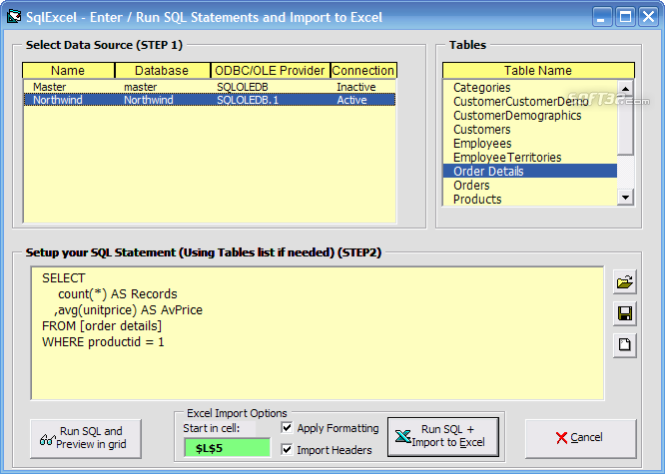665x474 pixels.
Task: Close the SqlExcel window
Action: (x=648, y=17)
